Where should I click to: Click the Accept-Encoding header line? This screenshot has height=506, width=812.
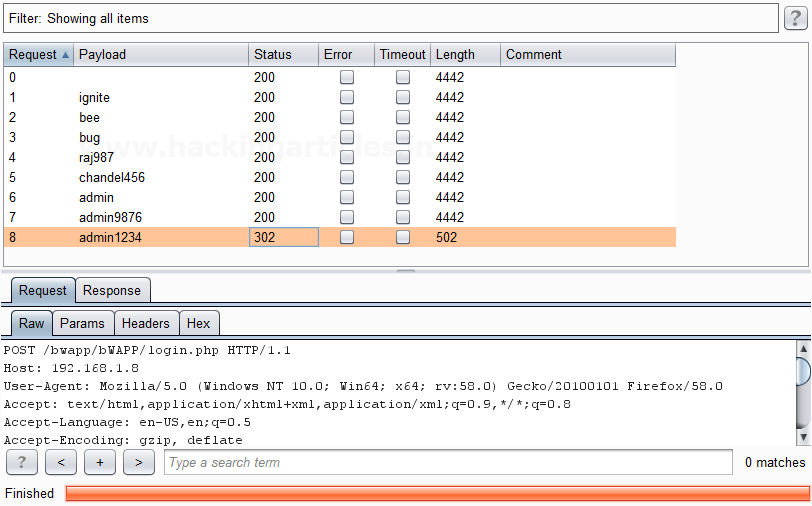123,440
